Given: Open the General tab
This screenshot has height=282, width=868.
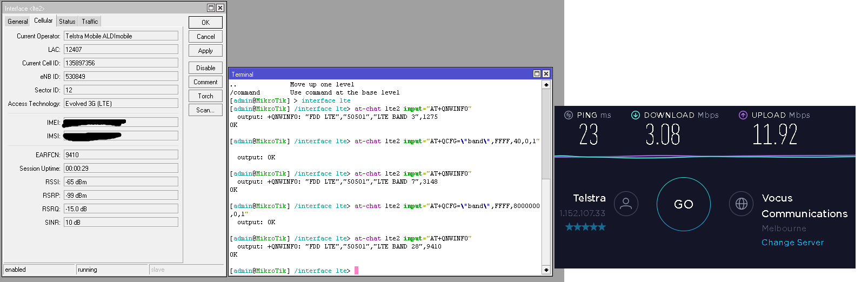Looking at the screenshot, I should [x=17, y=21].
